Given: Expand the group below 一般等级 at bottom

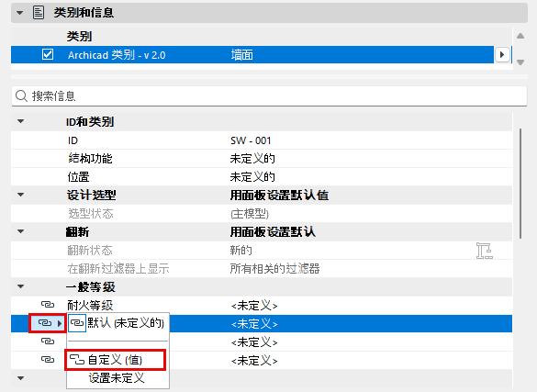Looking at the screenshot, I should click(x=21, y=378).
